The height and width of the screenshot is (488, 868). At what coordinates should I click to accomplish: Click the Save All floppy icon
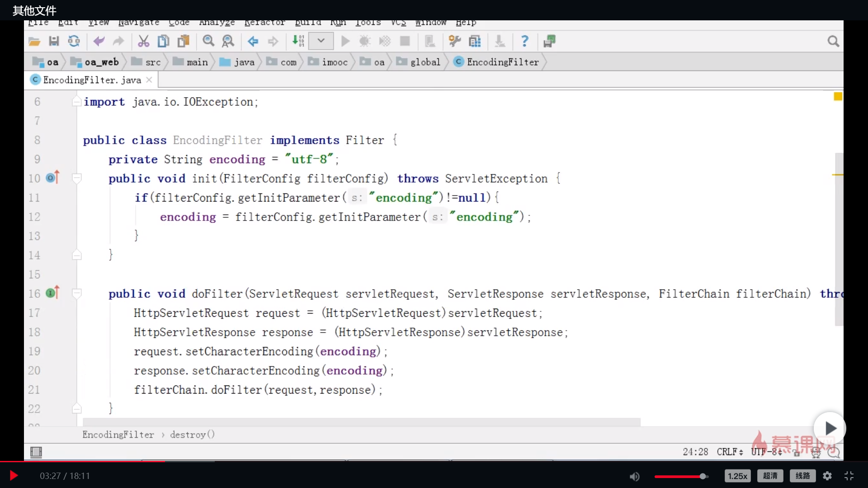point(54,42)
